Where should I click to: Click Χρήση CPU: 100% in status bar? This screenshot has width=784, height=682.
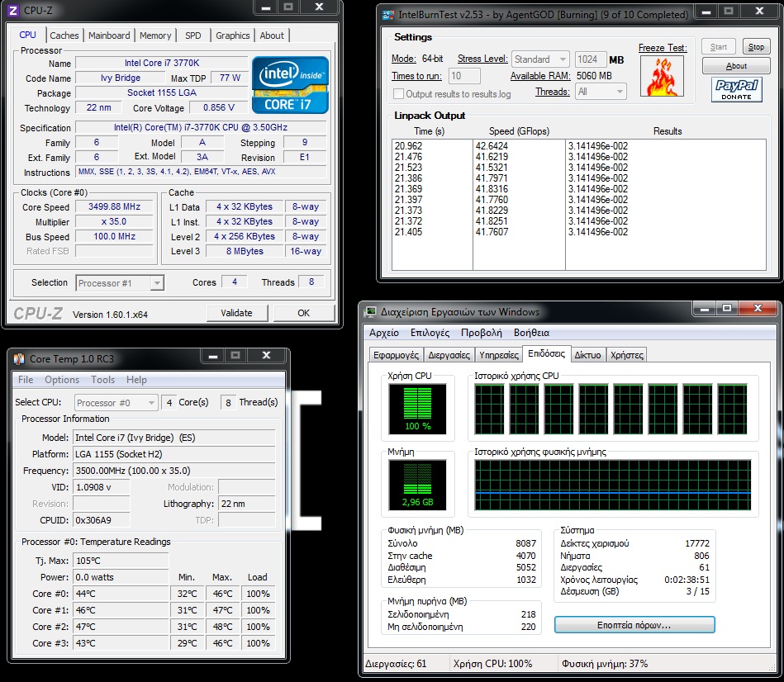[492, 664]
